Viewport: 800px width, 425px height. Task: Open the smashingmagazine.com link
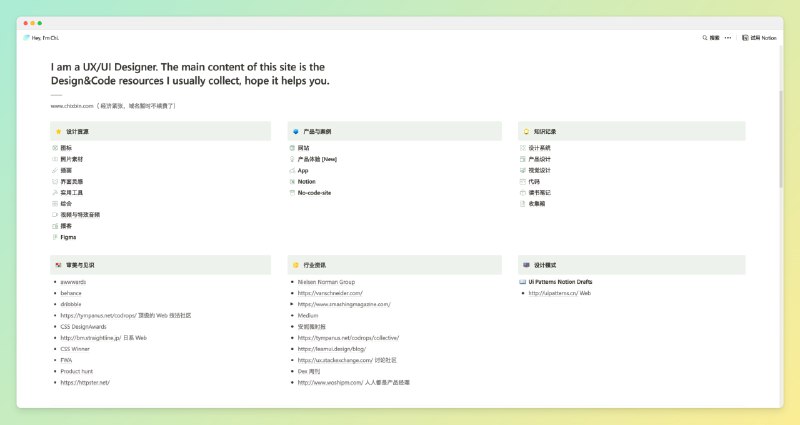tap(344, 304)
